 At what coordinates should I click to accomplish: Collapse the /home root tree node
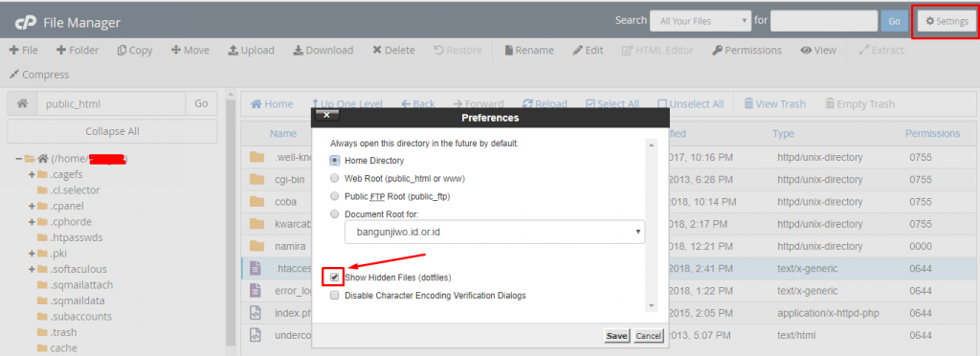pyautogui.click(x=19, y=159)
